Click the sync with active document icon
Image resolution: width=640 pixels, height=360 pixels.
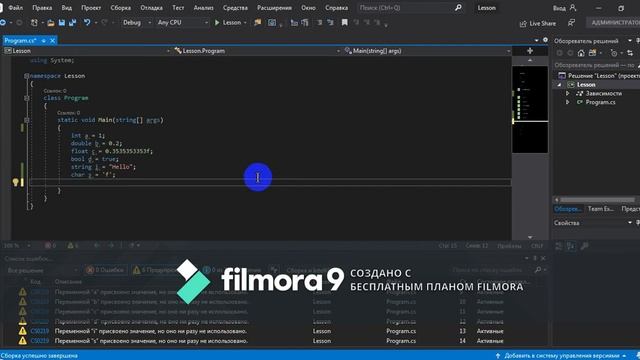tap(630, 53)
